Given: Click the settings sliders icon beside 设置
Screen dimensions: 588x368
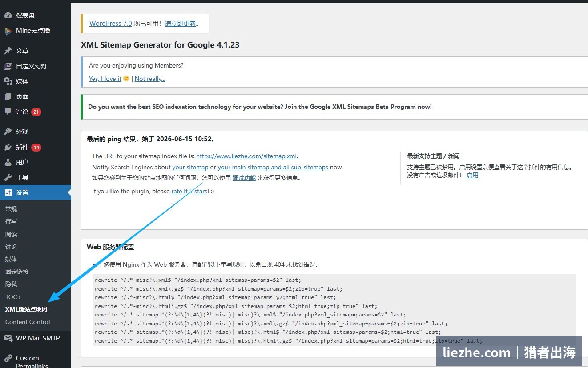Looking at the screenshot, I should click(8, 192).
